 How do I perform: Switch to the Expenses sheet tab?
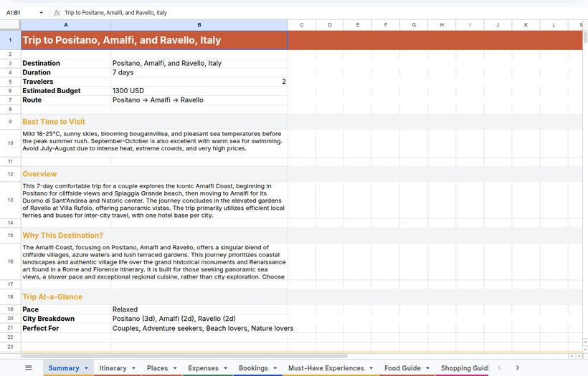coord(203,368)
